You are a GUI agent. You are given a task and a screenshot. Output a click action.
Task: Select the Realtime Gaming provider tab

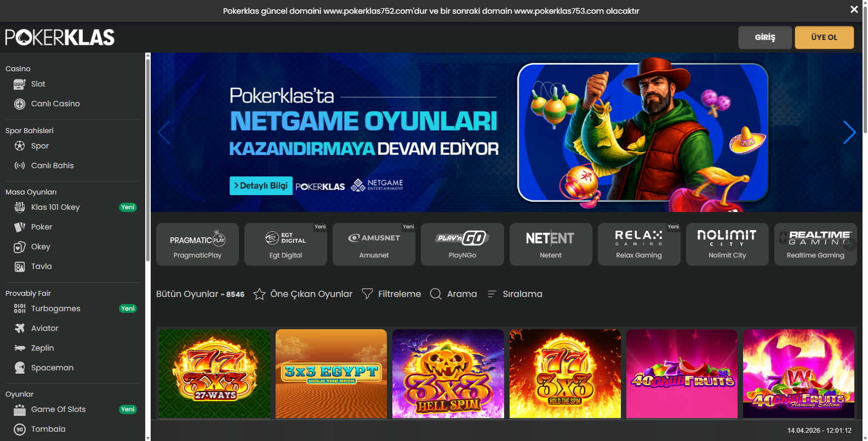click(x=815, y=244)
